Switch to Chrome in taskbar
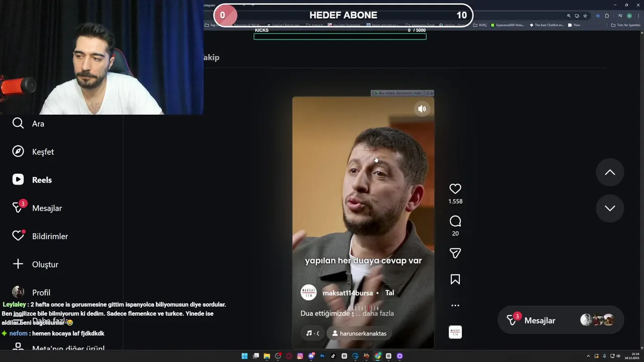The image size is (644, 362). [377, 356]
